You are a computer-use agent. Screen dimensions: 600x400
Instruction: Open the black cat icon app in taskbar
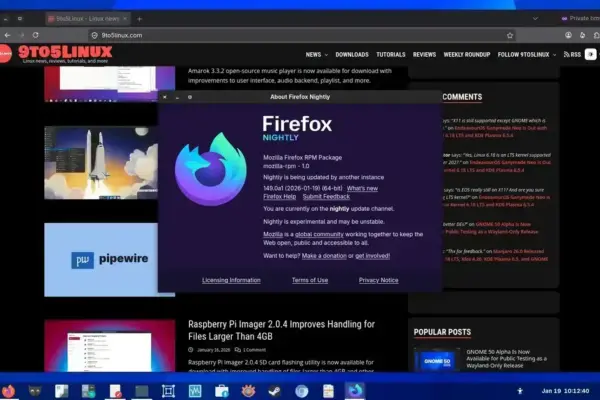coord(35,391)
